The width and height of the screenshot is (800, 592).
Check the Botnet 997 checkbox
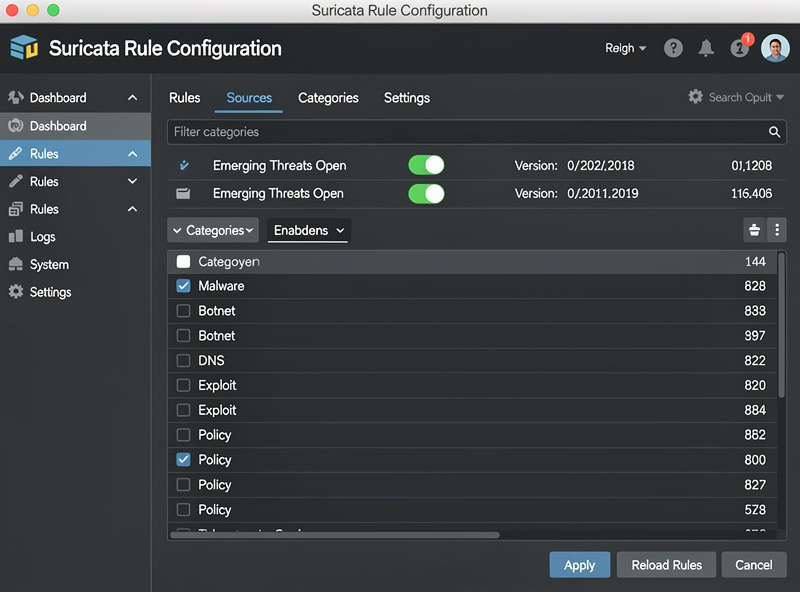click(x=183, y=335)
